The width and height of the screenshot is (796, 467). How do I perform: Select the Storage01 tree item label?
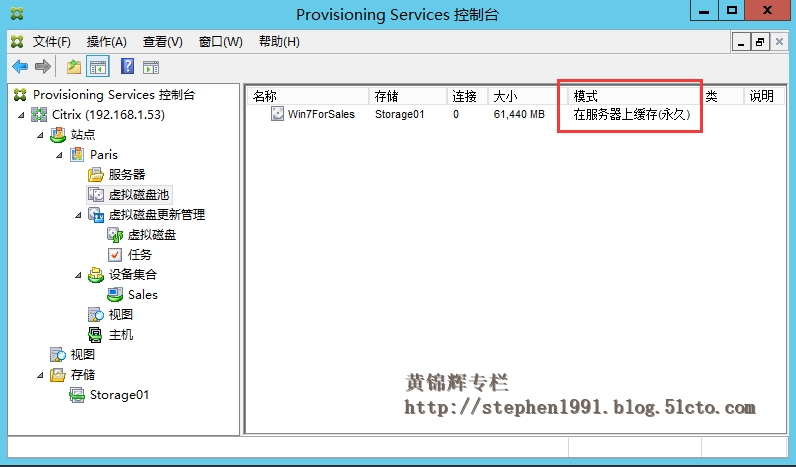coord(119,395)
